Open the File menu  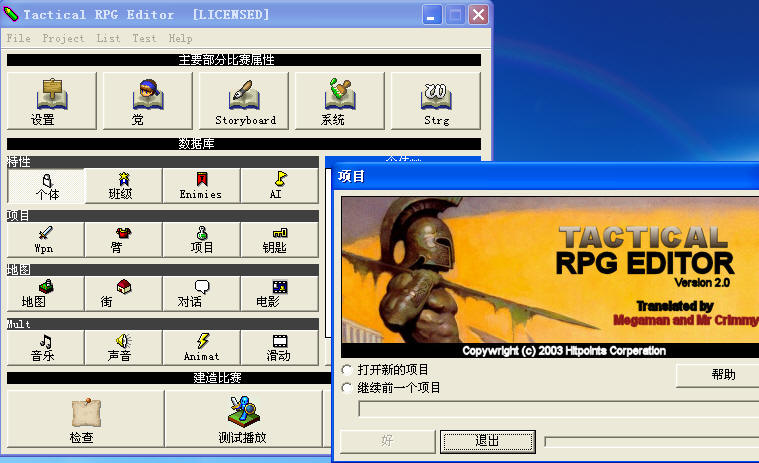pyautogui.click(x=18, y=38)
